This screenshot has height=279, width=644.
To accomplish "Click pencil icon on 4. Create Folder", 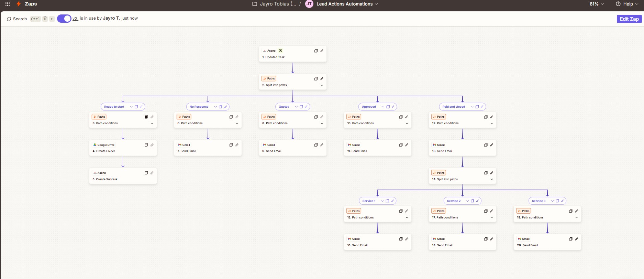I will 152,145.
